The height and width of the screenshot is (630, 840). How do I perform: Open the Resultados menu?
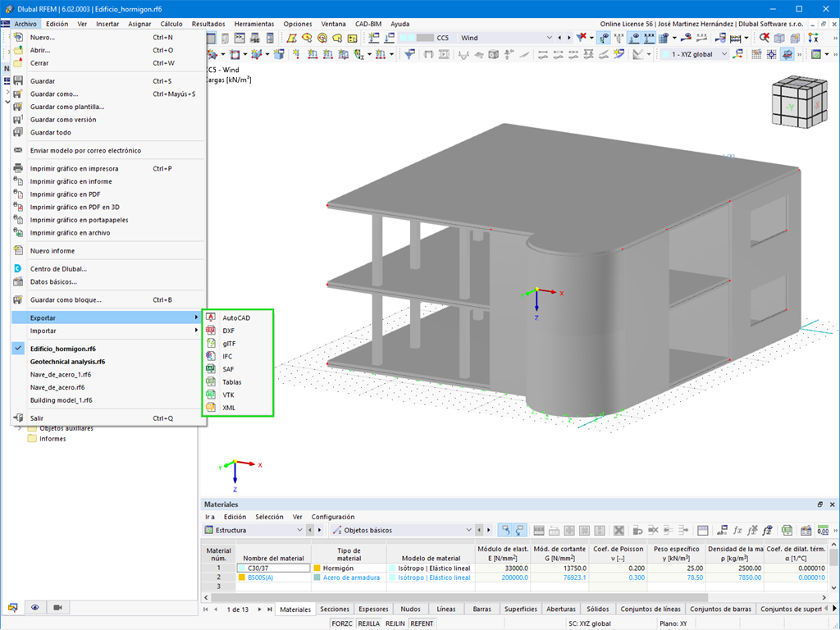tap(208, 24)
